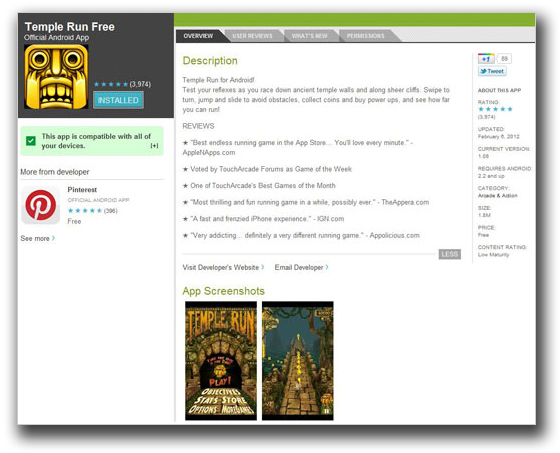The width and height of the screenshot is (560, 453).
Task: Collapse description with the LESS button
Action: pos(450,254)
